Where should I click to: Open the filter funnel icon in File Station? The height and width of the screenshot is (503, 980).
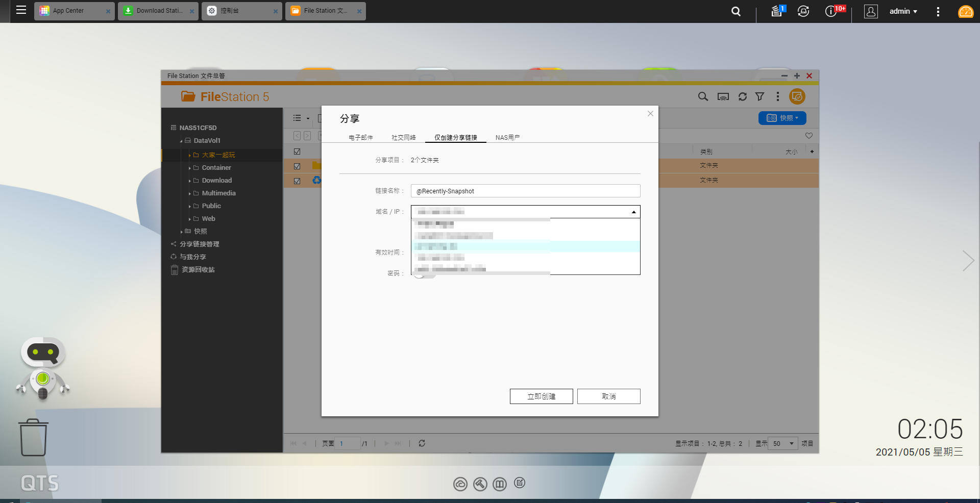tap(760, 96)
